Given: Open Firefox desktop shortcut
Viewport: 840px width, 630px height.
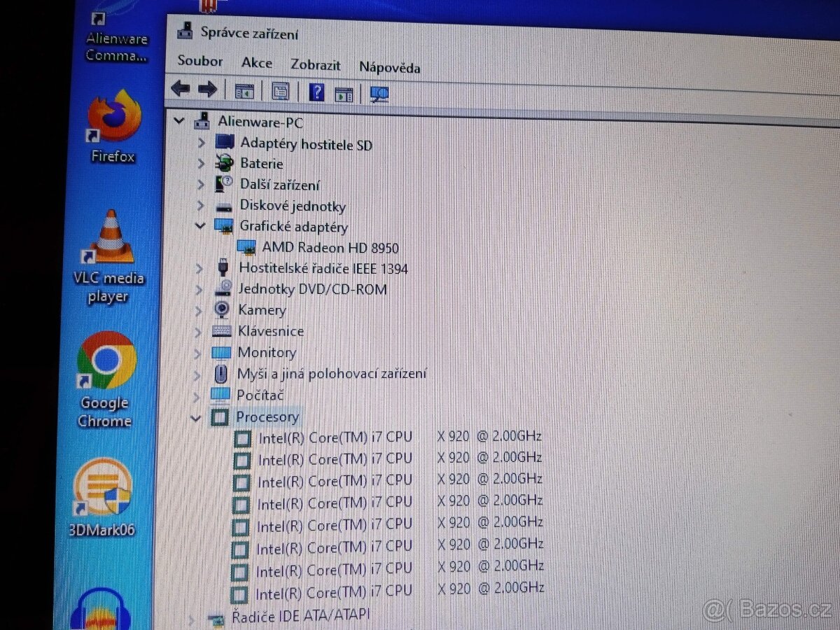Looking at the screenshot, I should click(x=113, y=126).
